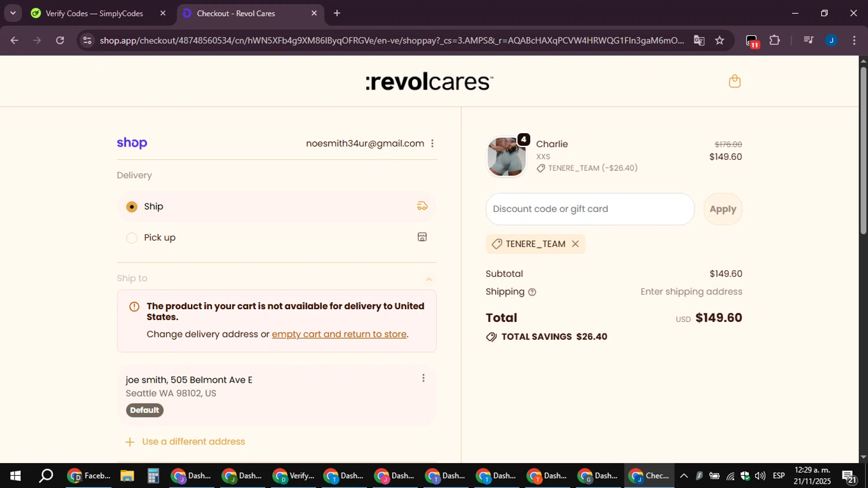Click the plus icon beside Use a different address

(130, 442)
